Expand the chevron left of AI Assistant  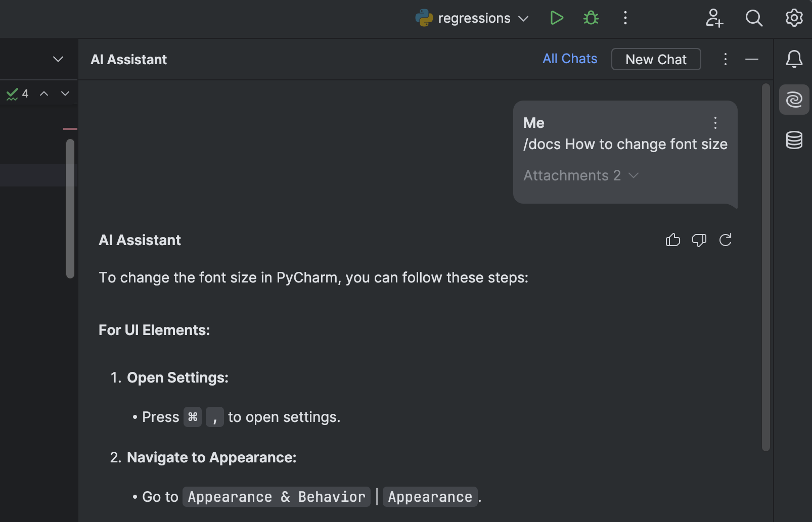[58, 59]
